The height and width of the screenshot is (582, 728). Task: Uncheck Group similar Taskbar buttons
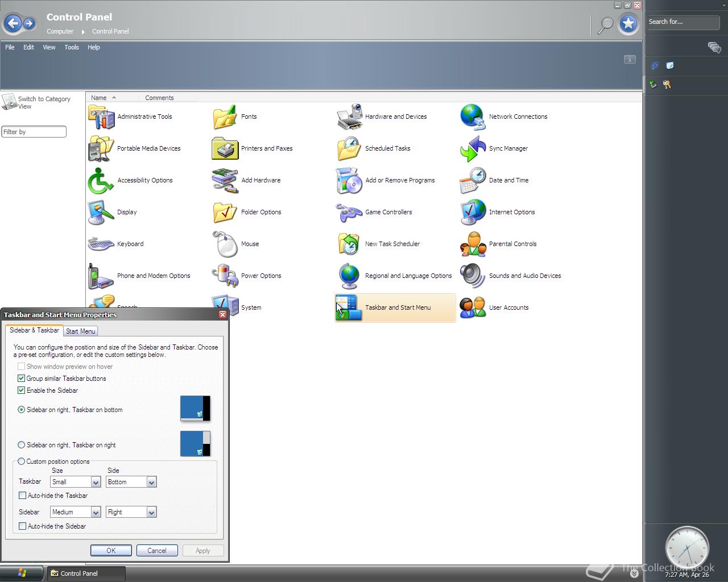(x=22, y=379)
